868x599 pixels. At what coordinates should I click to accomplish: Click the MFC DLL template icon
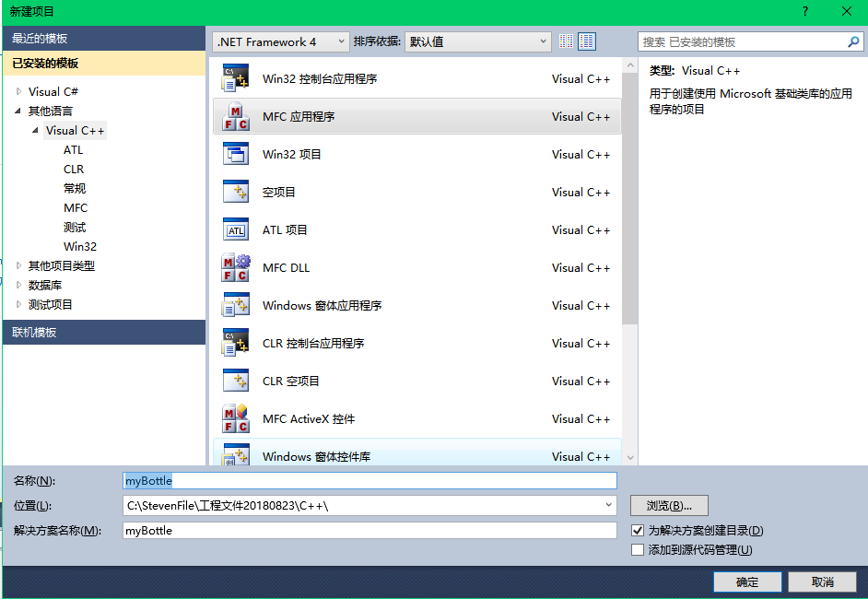[x=235, y=267]
